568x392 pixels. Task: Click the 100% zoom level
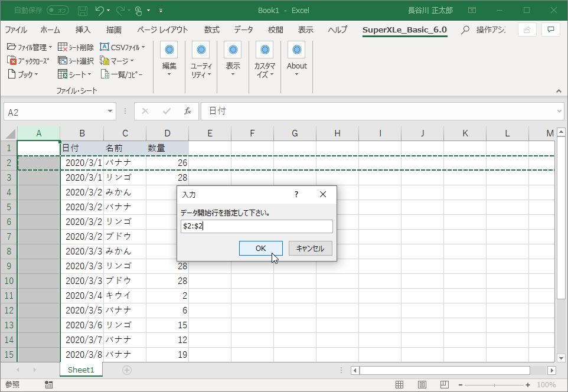546,385
